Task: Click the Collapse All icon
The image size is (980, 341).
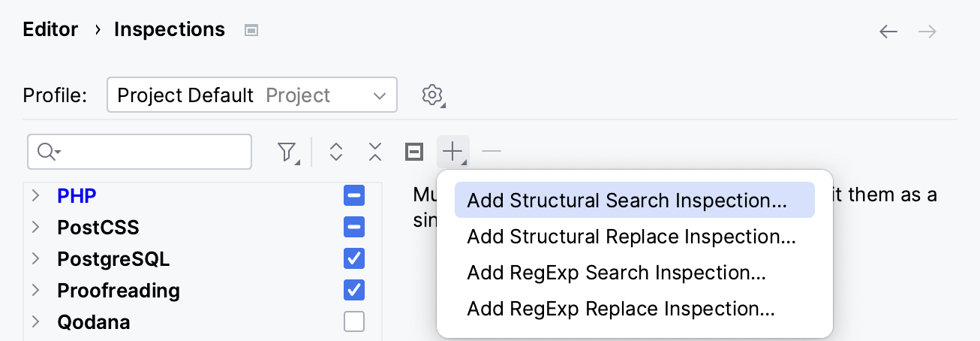Action: point(375,152)
